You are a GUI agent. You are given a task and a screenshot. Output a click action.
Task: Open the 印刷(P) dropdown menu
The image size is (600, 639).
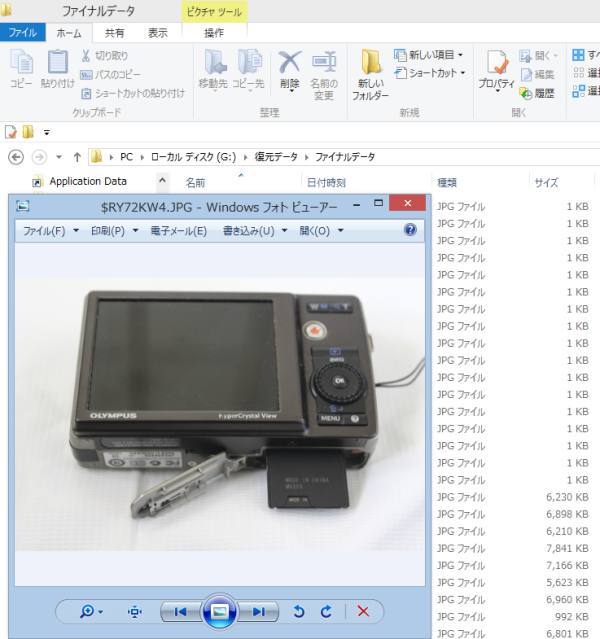[117, 231]
